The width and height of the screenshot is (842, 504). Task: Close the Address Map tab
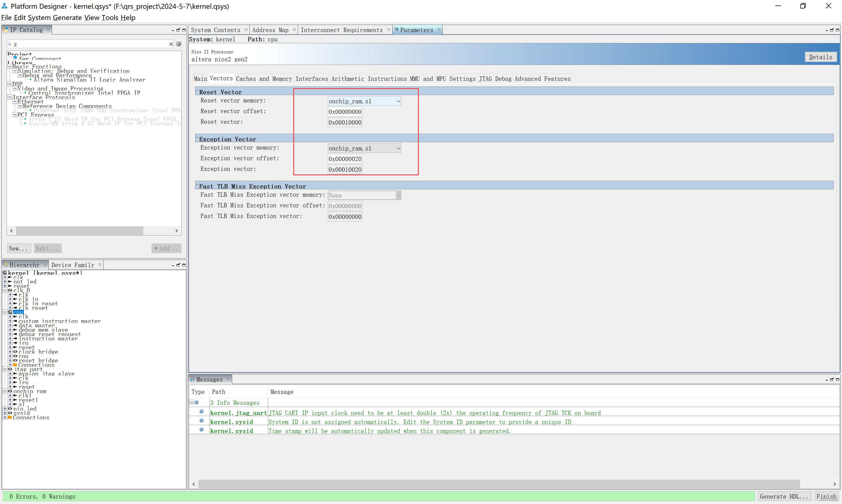pos(294,30)
